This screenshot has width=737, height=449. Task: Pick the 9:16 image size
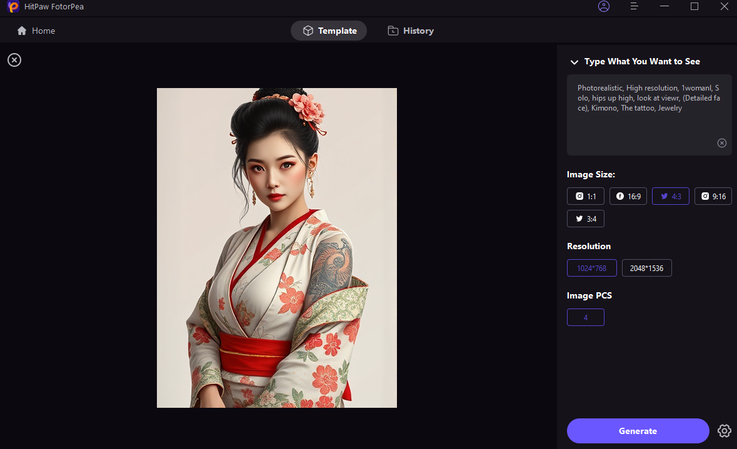click(713, 197)
